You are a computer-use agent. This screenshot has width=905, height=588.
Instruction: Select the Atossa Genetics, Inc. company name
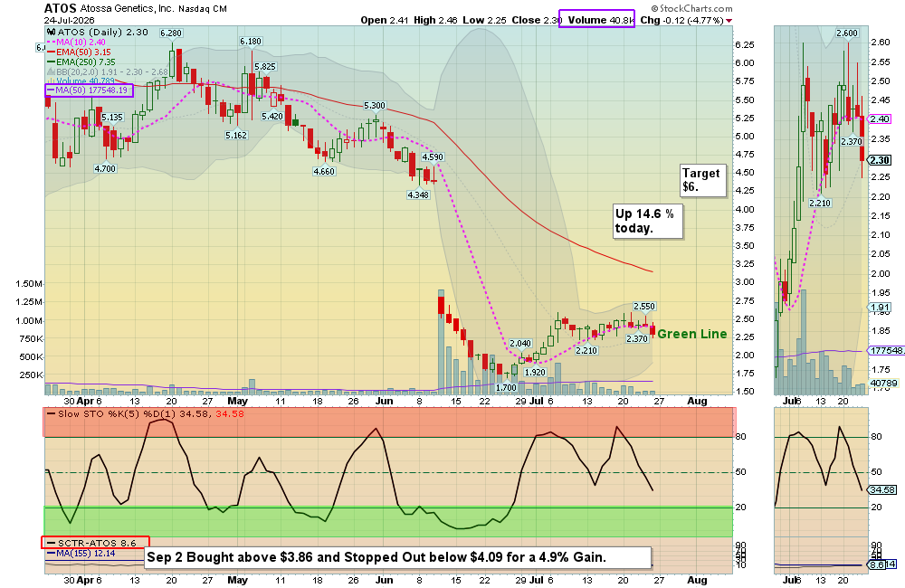(127, 9)
